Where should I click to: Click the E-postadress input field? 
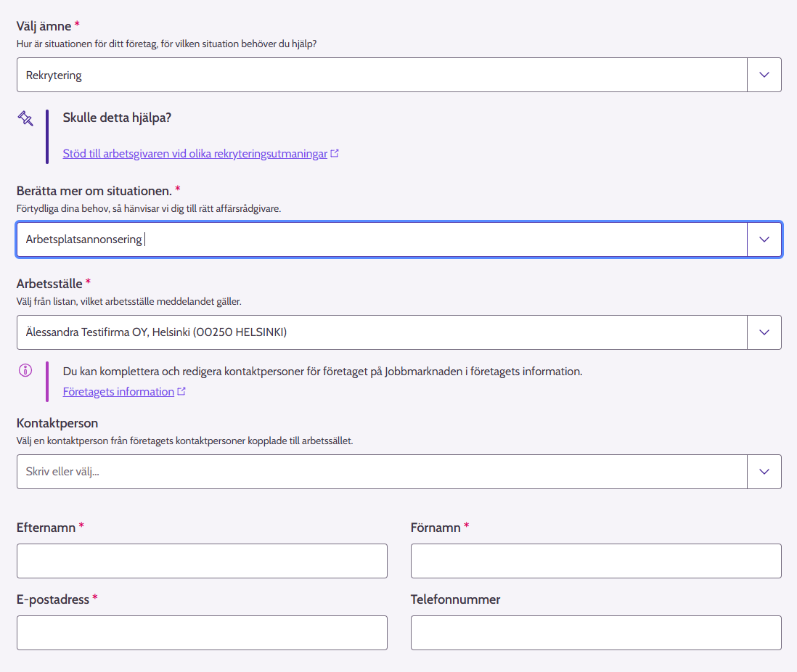tap(202, 633)
